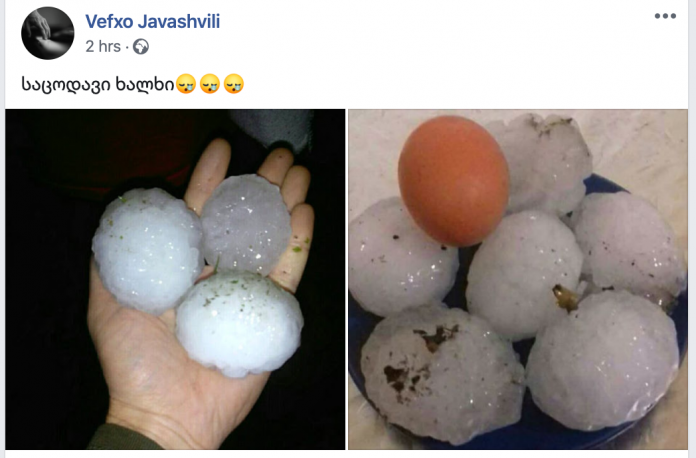Click the 2 hrs post timestamp
Image resolution: width=696 pixels, height=458 pixels.
click(x=103, y=46)
